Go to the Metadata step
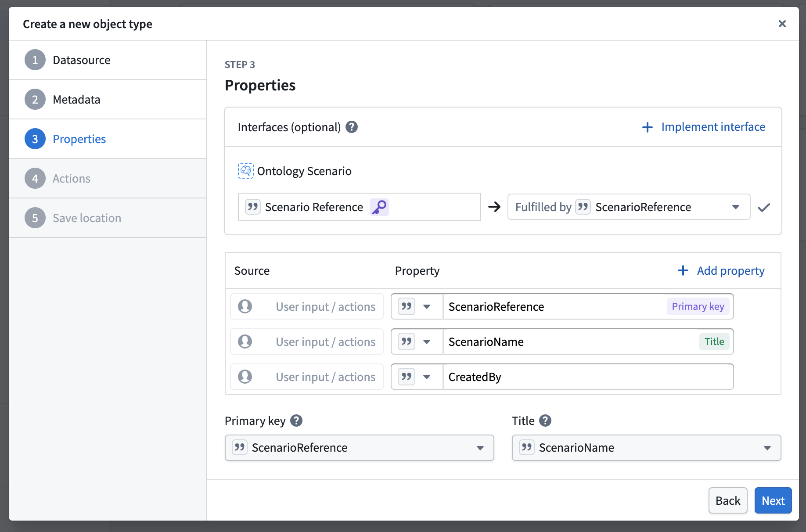Image resolution: width=806 pixels, height=532 pixels. [108, 100]
